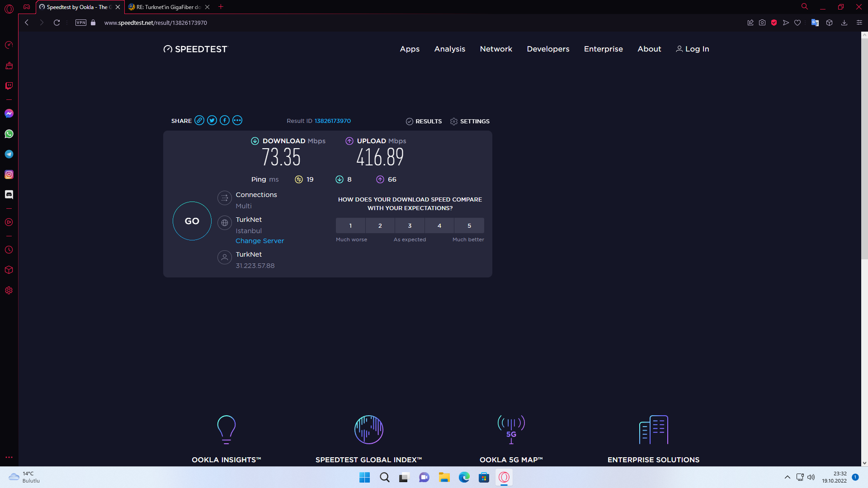Open Windows Start menu

click(364, 477)
